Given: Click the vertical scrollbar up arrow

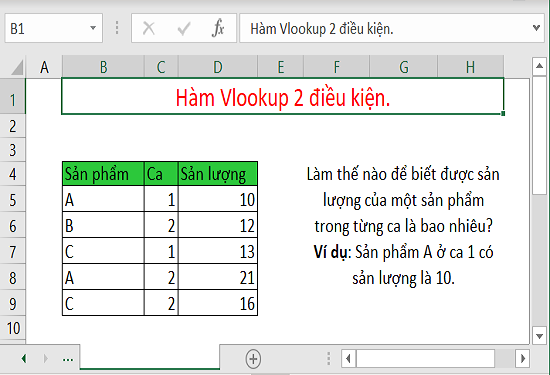Looking at the screenshot, I should point(539,66).
